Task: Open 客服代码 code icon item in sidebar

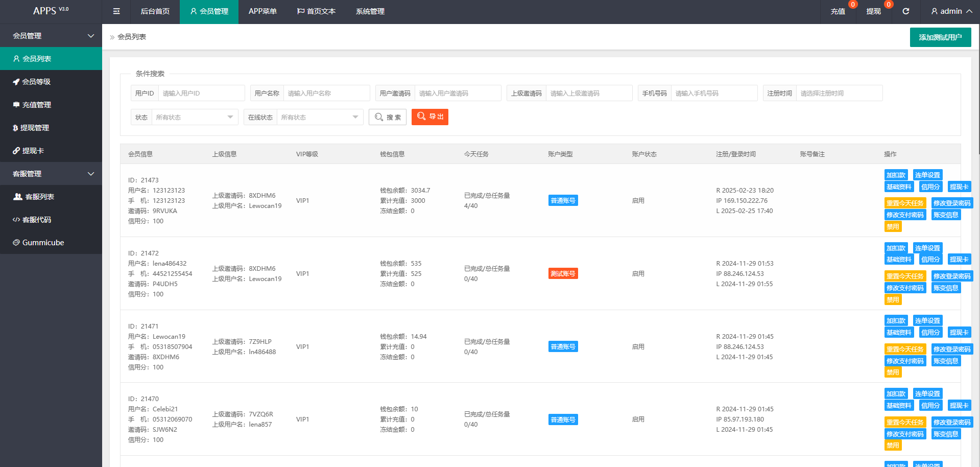Action: point(36,220)
